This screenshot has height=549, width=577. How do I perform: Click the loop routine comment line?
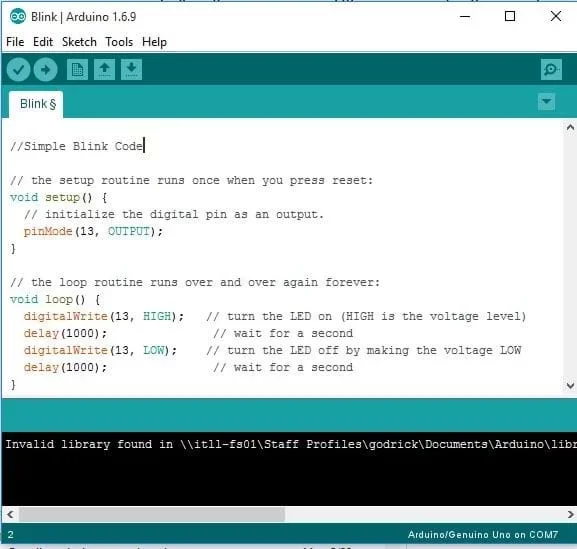point(195,283)
